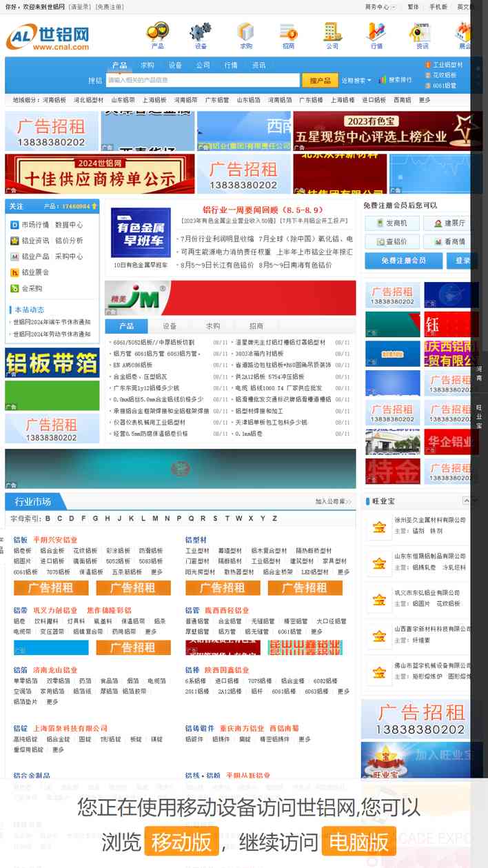The height and width of the screenshot is (868, 488).
Task: Click the 搜索排行 bar chart icon
Action: pyautogui.click(x=383, y=80)
